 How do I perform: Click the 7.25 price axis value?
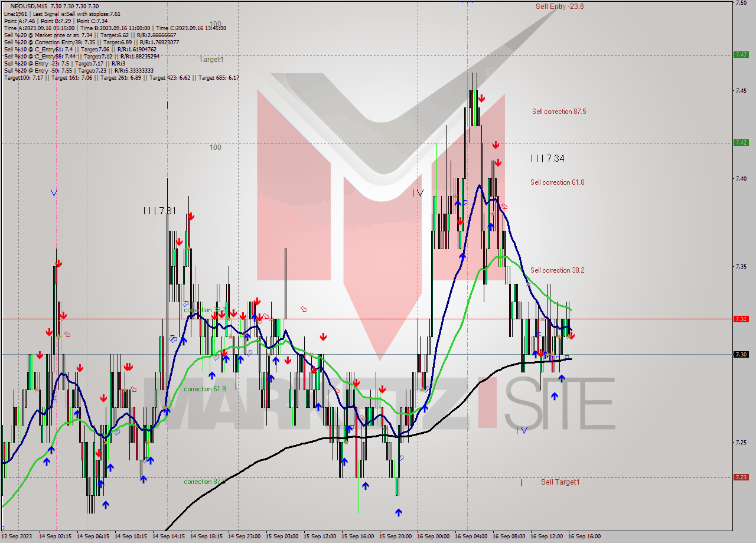coord(741,442)
